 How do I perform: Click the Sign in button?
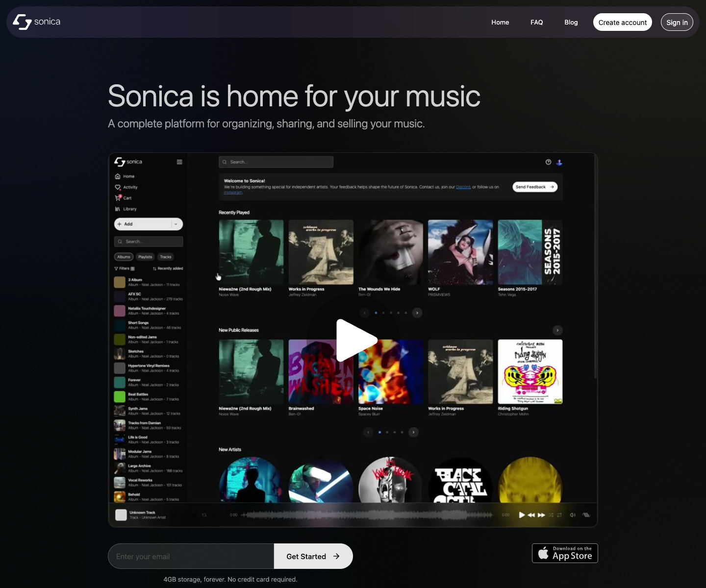click(x=677, y=22)
